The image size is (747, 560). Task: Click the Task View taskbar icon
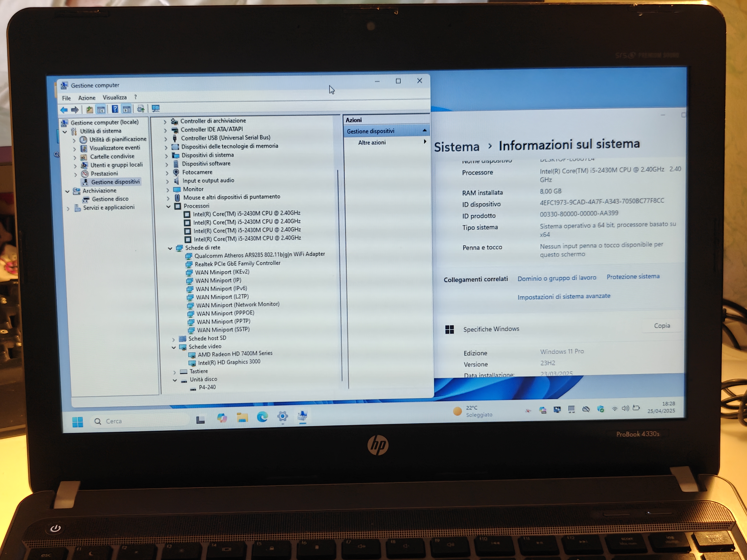[201, 420]
